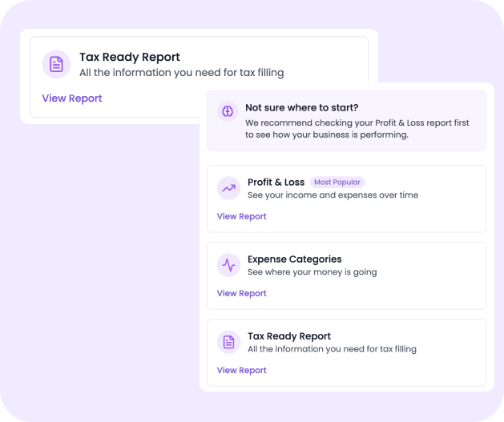Click the document icon on large Tax Ready Report card
Viewport: 504px width, 422px height.
(56, 64)
